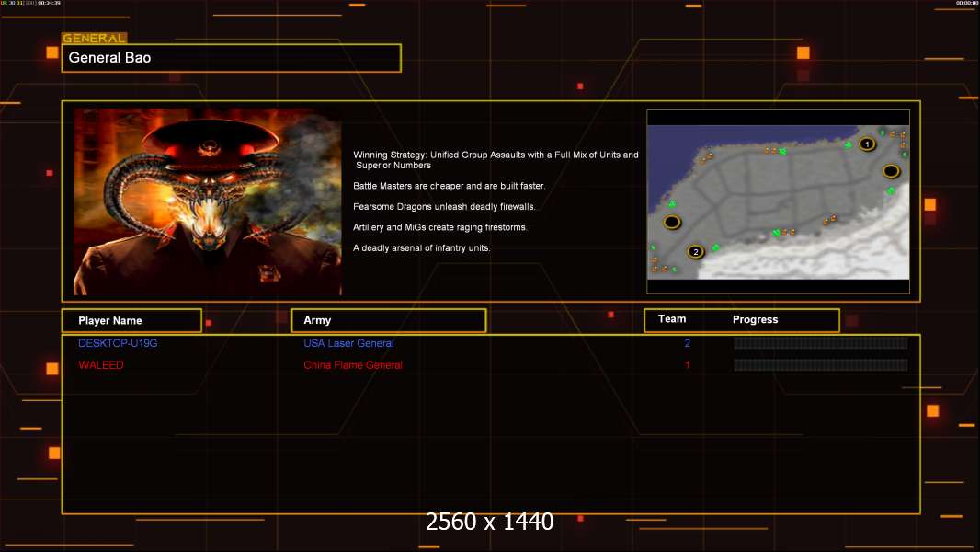Click start position marker 2 on the minimap
Screen dimensions: 980x552
(696, 251)
